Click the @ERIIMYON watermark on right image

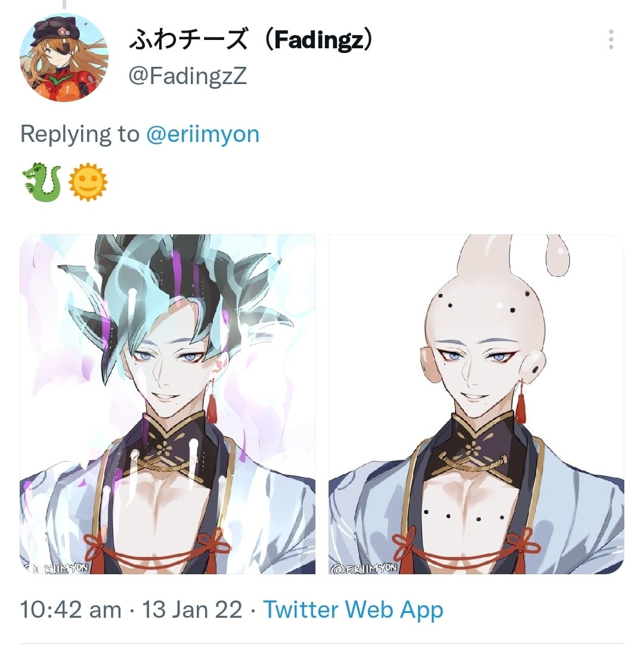[x=364, y=568]
